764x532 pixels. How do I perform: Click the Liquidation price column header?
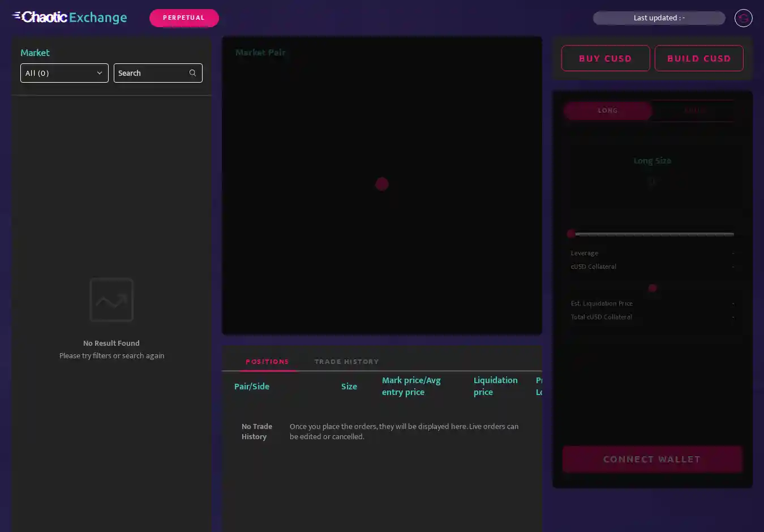point(495,386)
